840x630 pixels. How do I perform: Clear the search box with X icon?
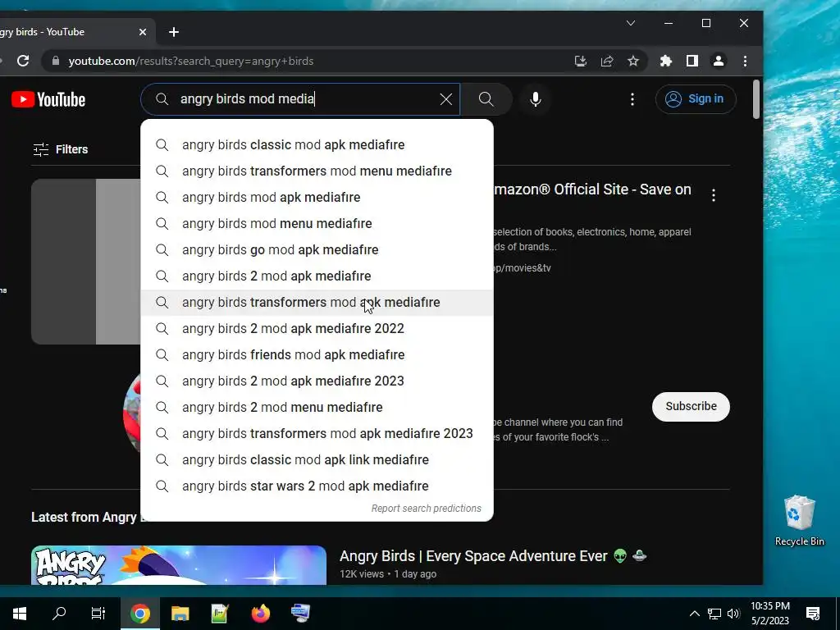[445, 99]
